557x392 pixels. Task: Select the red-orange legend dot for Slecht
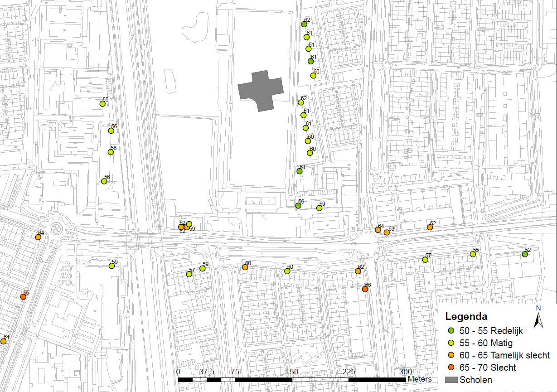[x=451, y=368]
